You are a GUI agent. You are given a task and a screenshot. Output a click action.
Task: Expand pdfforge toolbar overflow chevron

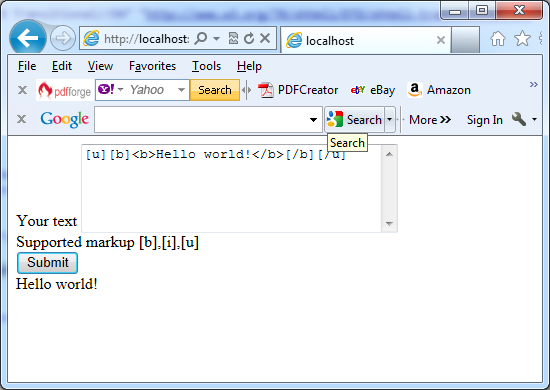[534, 85]
